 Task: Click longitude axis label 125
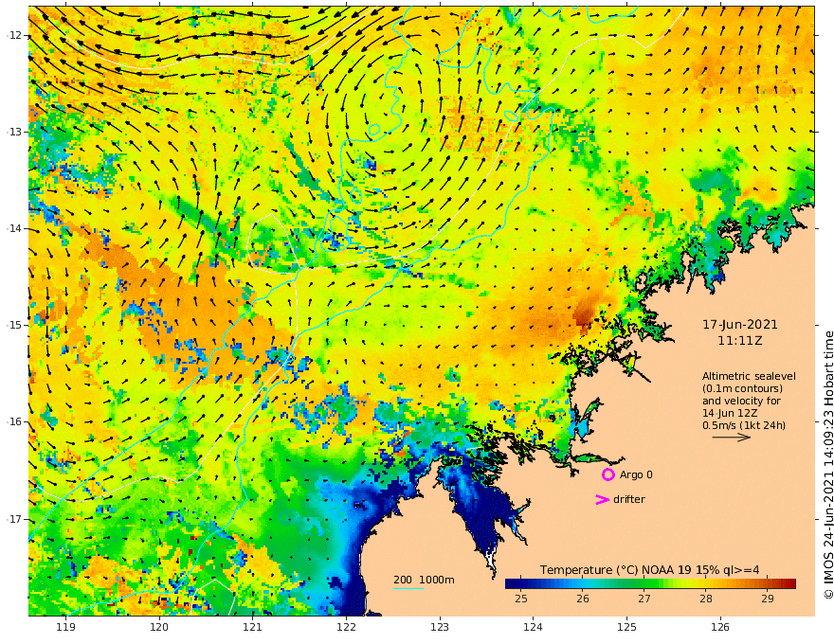[x=627, y=627]
